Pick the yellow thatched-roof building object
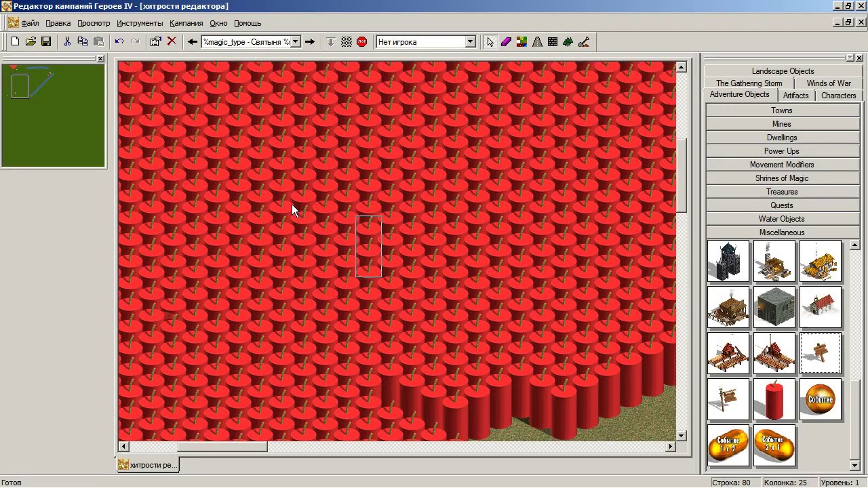 pos(821,261)
